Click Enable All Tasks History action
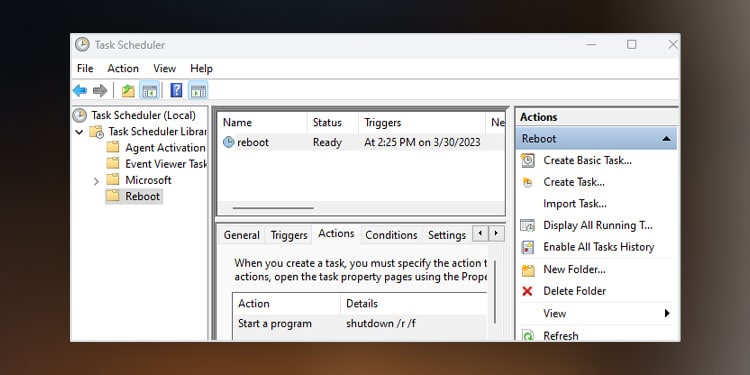Viewport: 750px width, 375px height. (599, 247)
